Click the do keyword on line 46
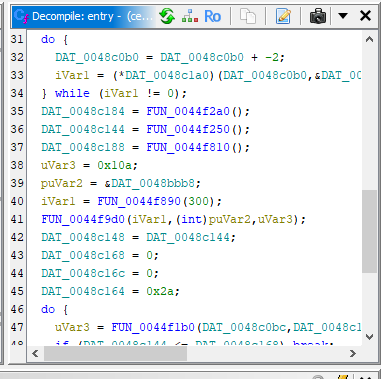 [x=48, y=309]
